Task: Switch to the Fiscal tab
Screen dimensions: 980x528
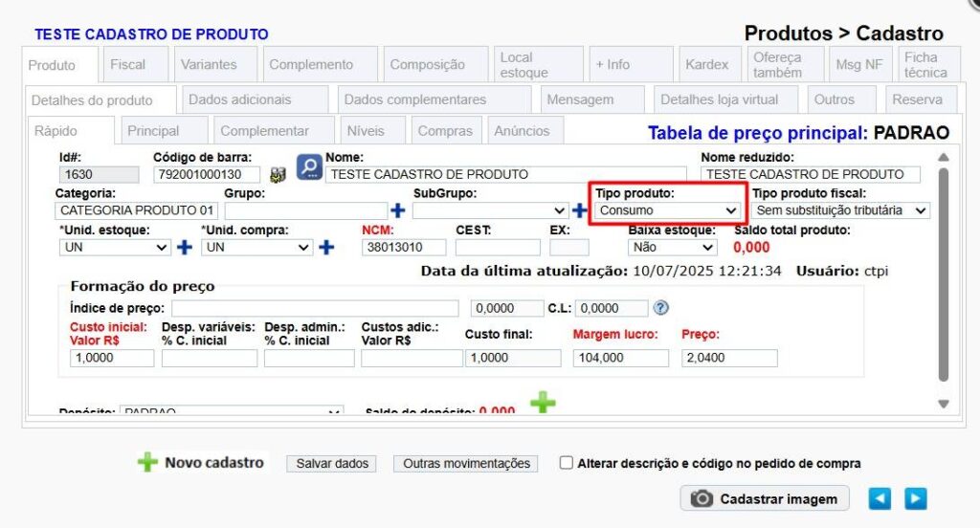Action: tap(128, 65)
